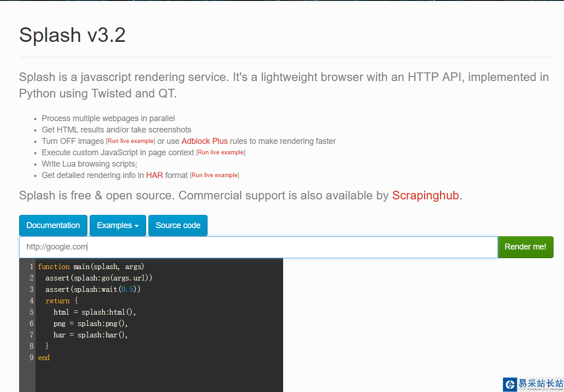Click the watermark logo icon at bottom right

510,384
